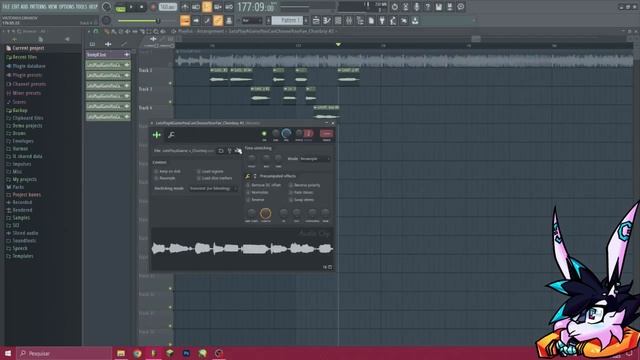The height and width of the screenshot is (360, 640).
Task: Click the Stop button in the transport panel
Action: [x=142, y=7]
